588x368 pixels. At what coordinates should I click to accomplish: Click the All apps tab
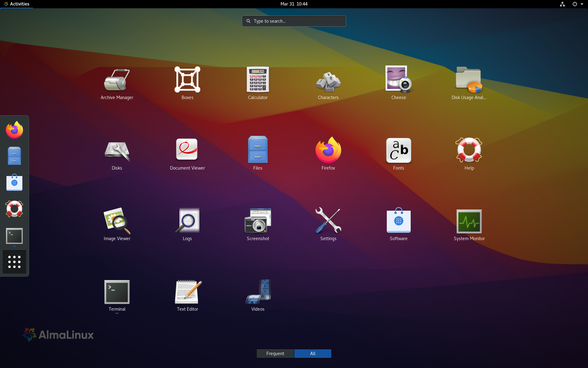point(312,354)
